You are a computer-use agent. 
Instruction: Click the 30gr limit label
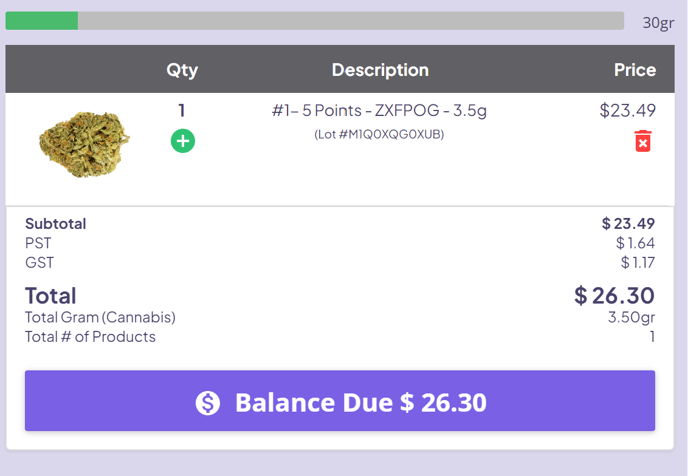click(x=658, y=22)
